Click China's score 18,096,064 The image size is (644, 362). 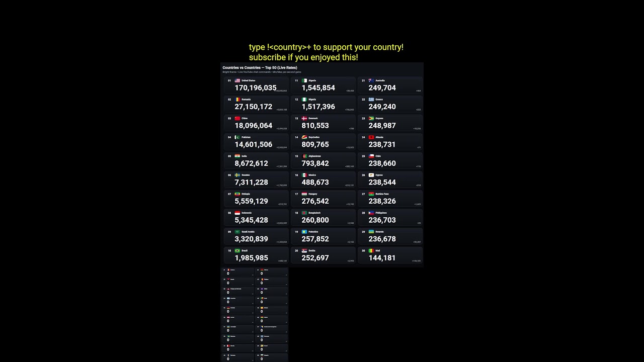(x=253, y=126)
